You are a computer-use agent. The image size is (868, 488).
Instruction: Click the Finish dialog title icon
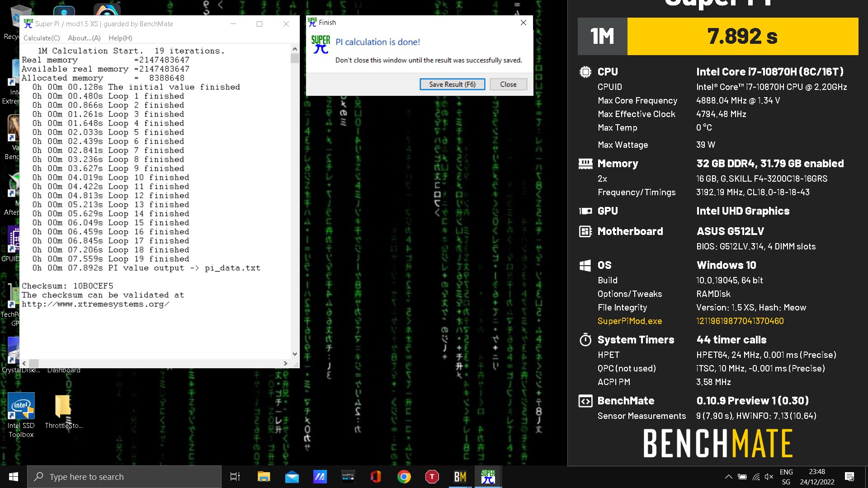click(x=312, y=22)
